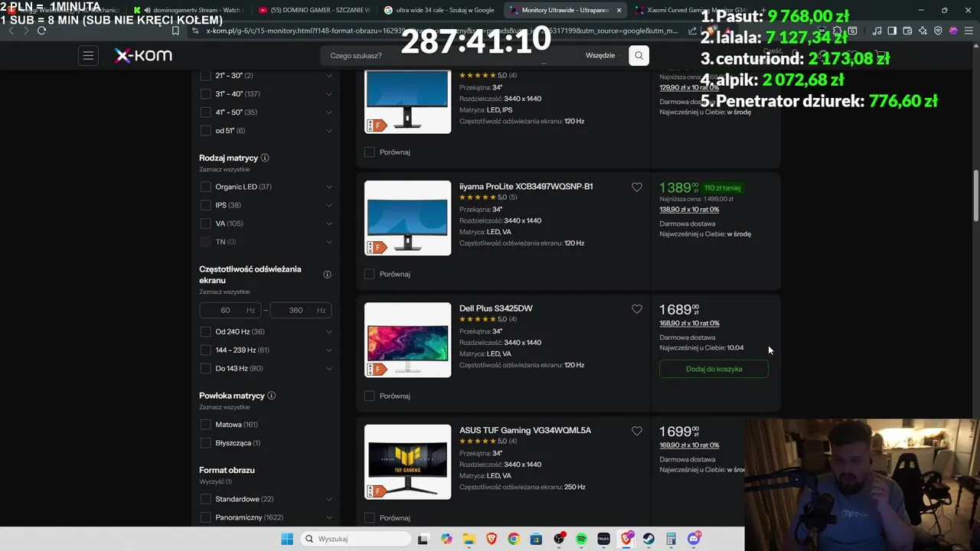Screen dimensions: 980x551
Task: Expand the od 51" size filter
Action: tap(329, 131)
